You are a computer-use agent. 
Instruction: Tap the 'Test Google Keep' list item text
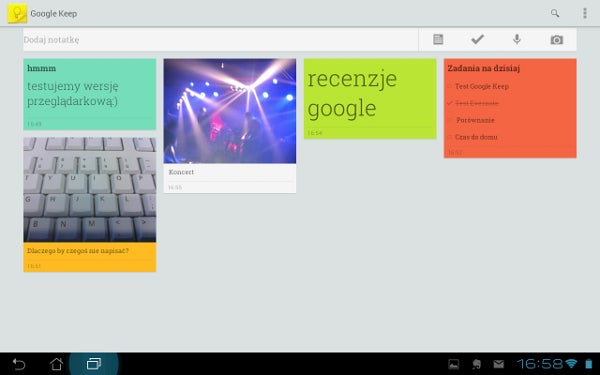482,86
